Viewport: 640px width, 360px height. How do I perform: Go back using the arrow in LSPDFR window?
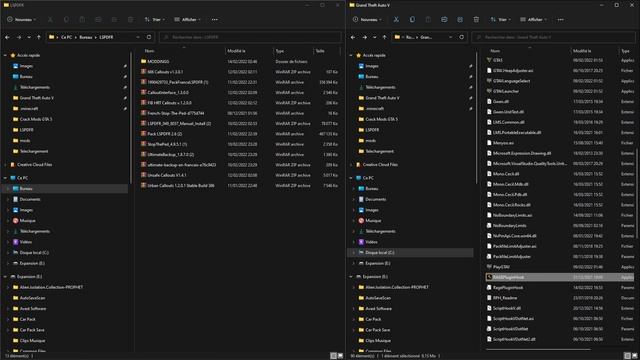pyautogui.click(x=7, y=37)
